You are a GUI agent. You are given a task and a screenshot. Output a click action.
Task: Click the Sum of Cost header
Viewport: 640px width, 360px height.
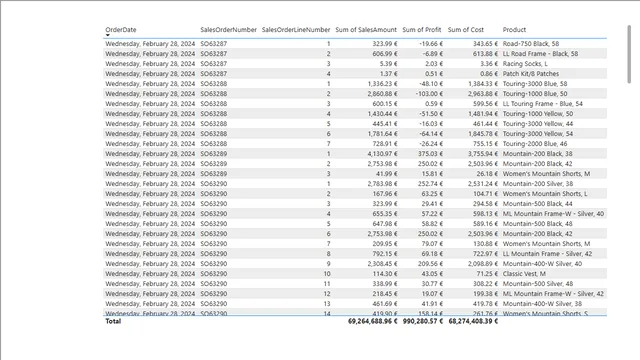[466, 30]
